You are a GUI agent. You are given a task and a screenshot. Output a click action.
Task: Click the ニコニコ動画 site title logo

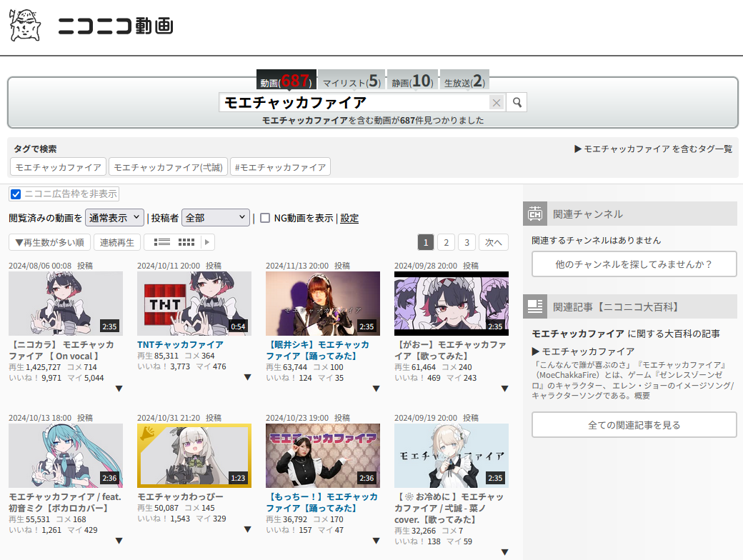point(116,26)
